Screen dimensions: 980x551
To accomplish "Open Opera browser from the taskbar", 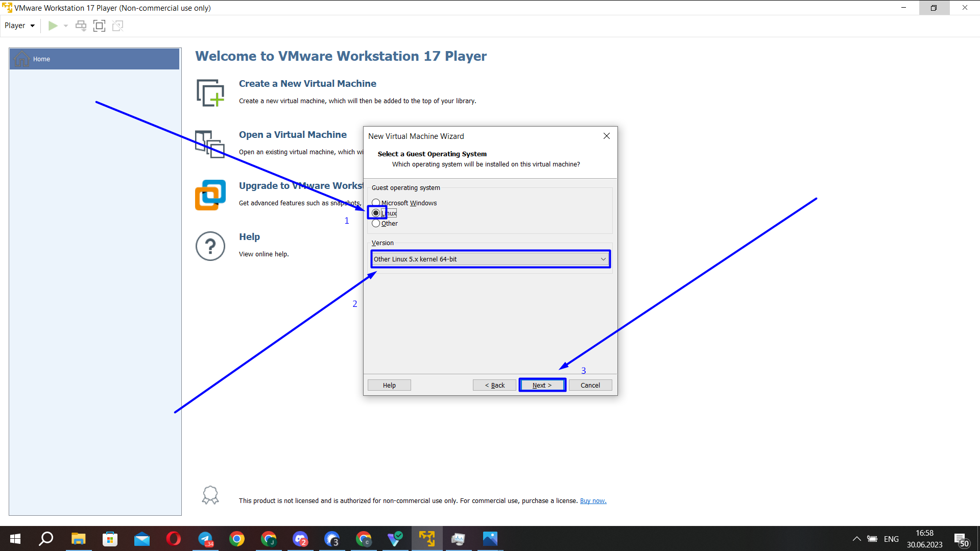I will (173, 539).
